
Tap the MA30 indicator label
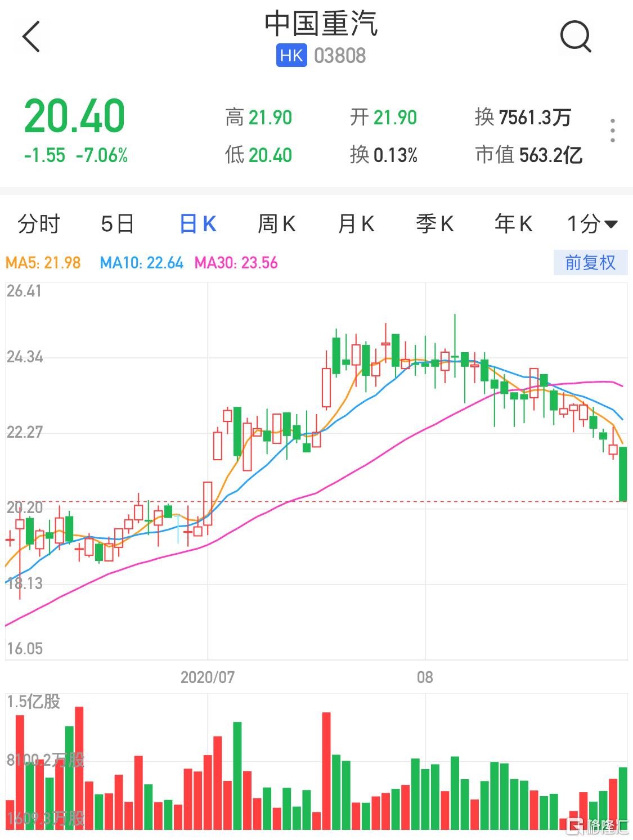[236, 263]
